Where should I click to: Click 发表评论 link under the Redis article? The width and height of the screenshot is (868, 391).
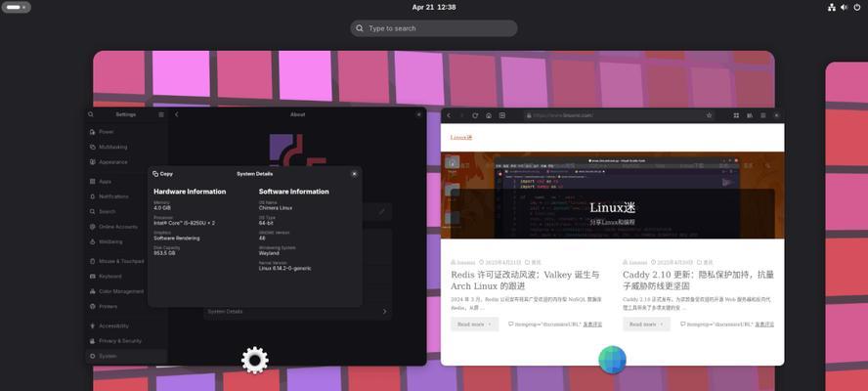pos(592,324)
